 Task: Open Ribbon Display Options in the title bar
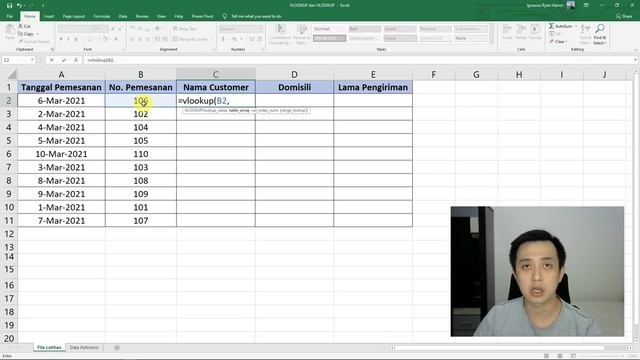coord(586,5)
